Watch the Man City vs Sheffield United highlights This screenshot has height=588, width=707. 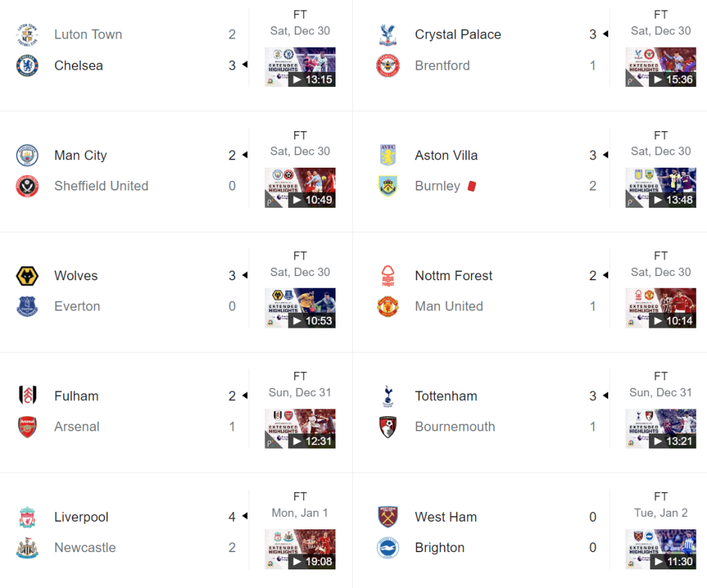point(300,188)
